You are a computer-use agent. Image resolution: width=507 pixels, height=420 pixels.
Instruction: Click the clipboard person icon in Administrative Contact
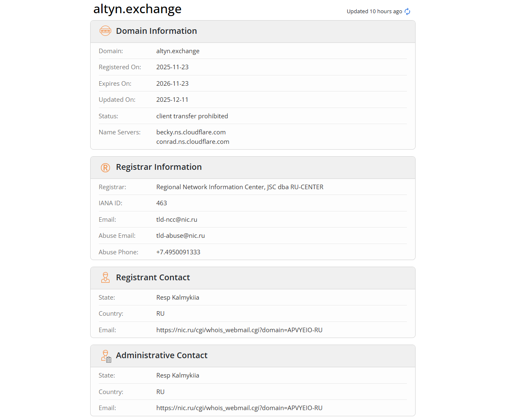[106, 356]
